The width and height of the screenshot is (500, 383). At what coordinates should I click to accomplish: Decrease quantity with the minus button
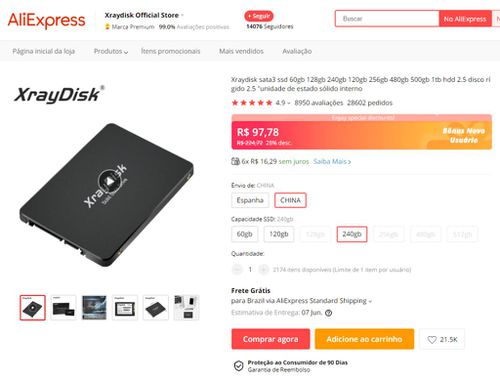click(237, 269)
